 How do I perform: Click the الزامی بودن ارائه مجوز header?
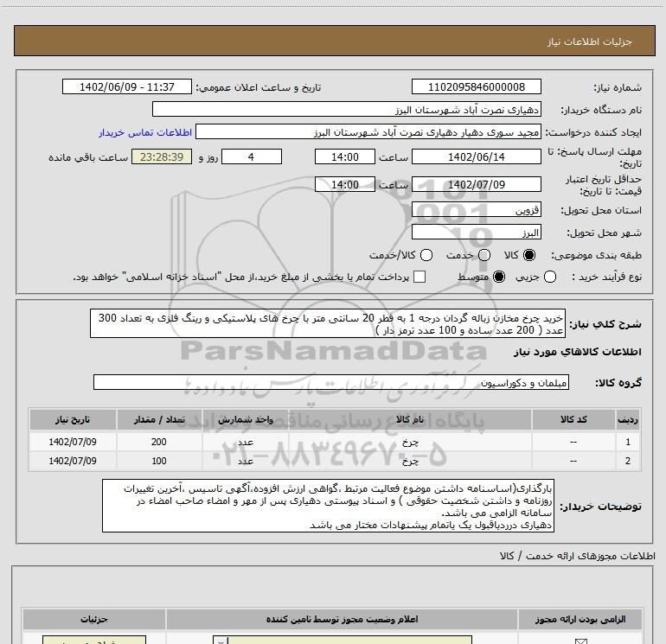580,620
